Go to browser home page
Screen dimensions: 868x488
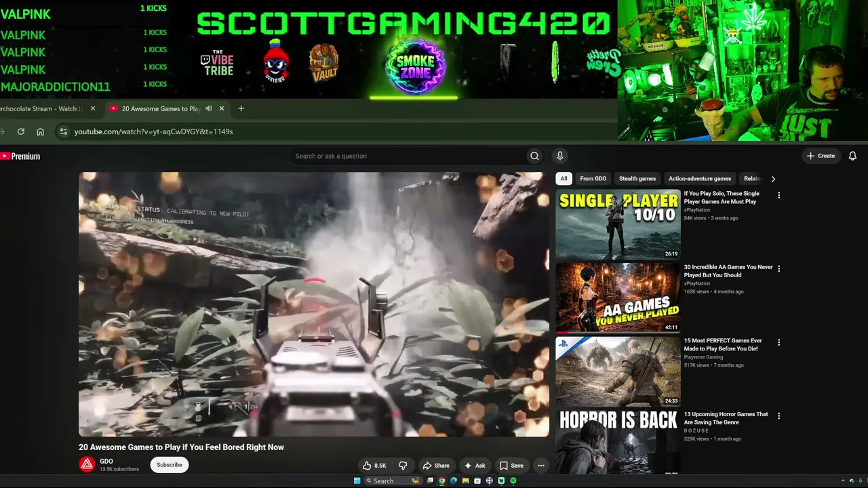[40, 131]
